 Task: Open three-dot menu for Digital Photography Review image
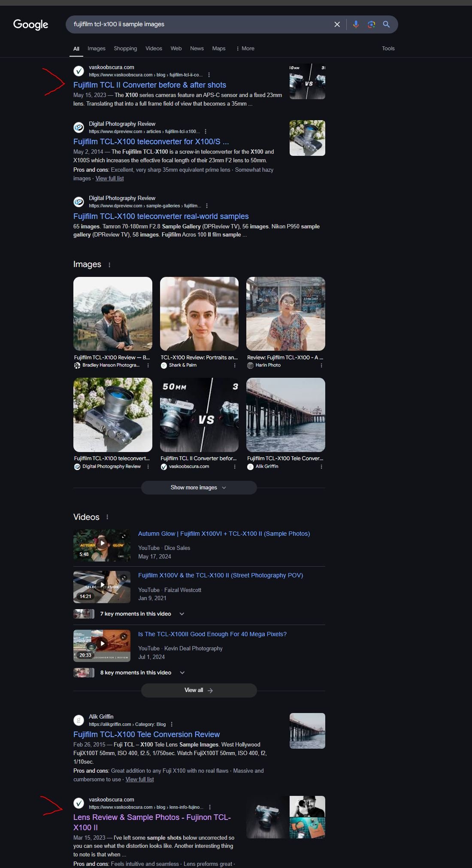[148, 467]
